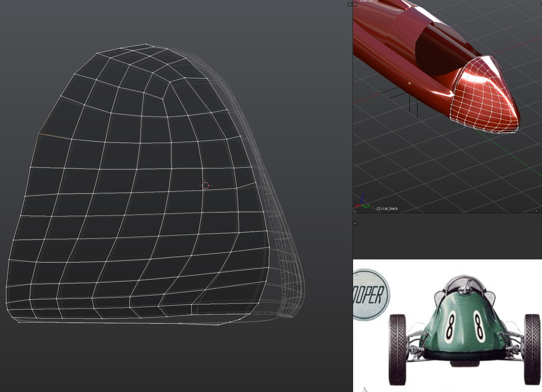Select the orange object origin dot on car body
This screenshot has width=542, height=392.
(409, 83)
